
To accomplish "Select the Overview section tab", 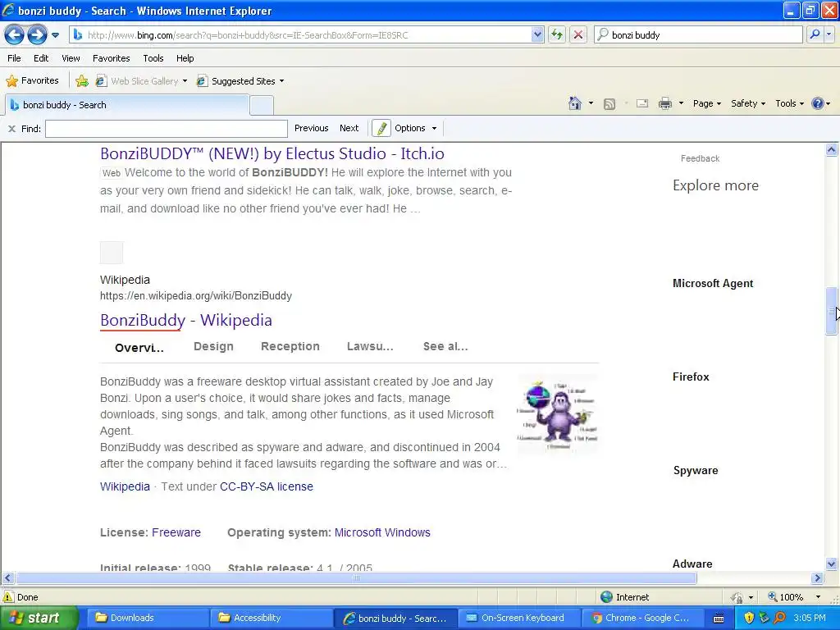I will pyautogui.click(x=139, y=348).
